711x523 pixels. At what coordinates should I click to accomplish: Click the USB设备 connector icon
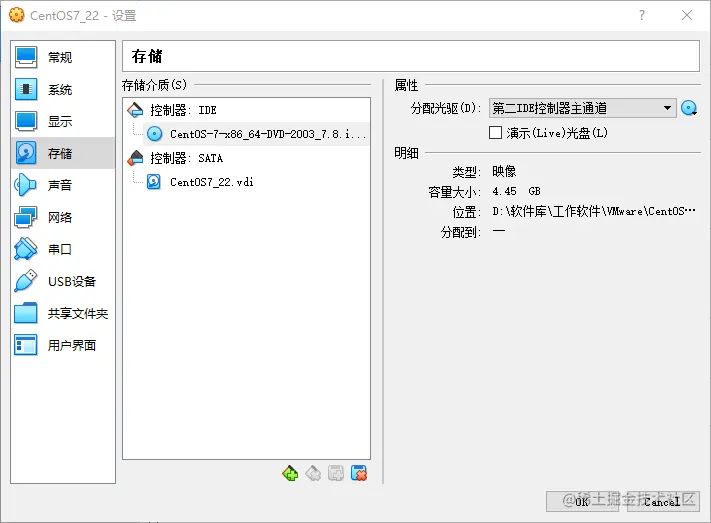[26, 281]
